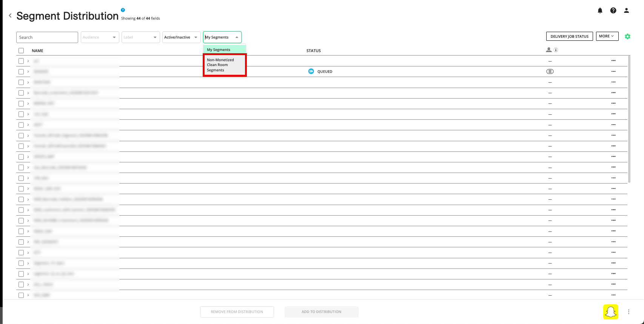Screen dimensions: 644x324
Task: Open the help question mark icon
Action: 613,11
